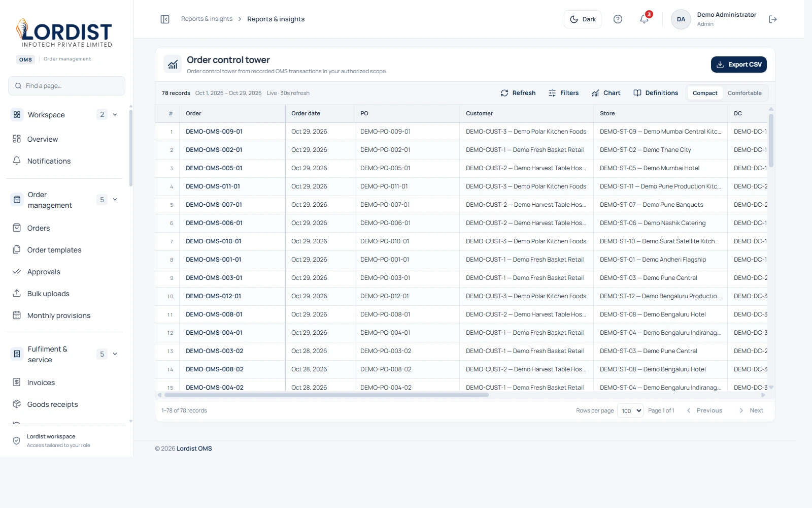812x508 pixels.
Task: Open the help question mark icon
Action: coord(618,19)
